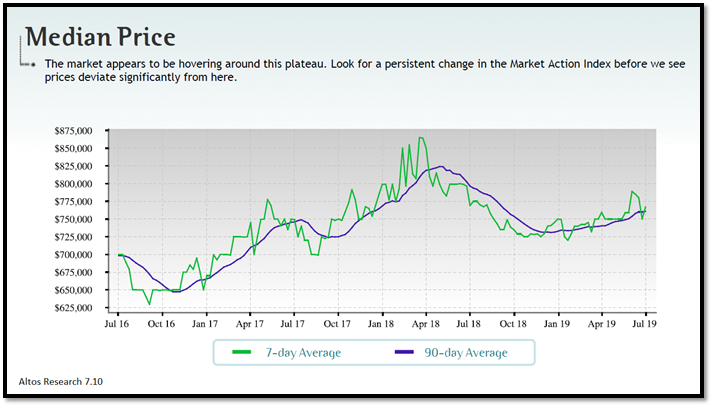The width and height of the screenshot is (713, 407).
Task: Click the bullet icon beside the market description
Action: click(x=34, y=64)
